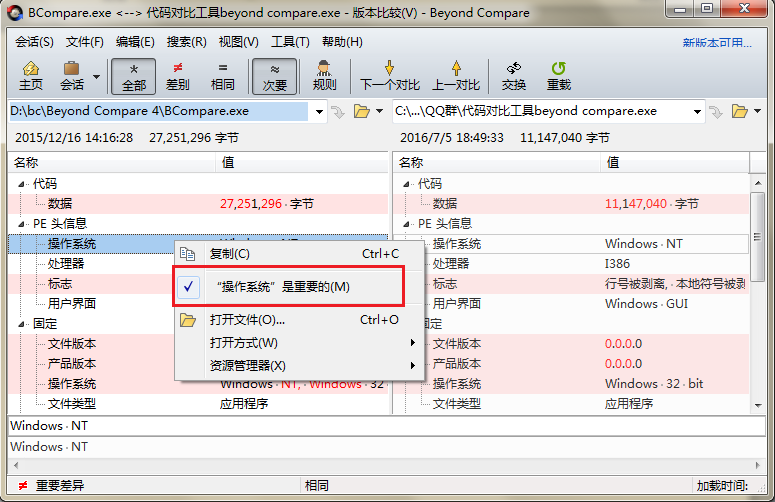Select left 处理器 row
The image size is (775, 502).
click(x=91, y=263)
